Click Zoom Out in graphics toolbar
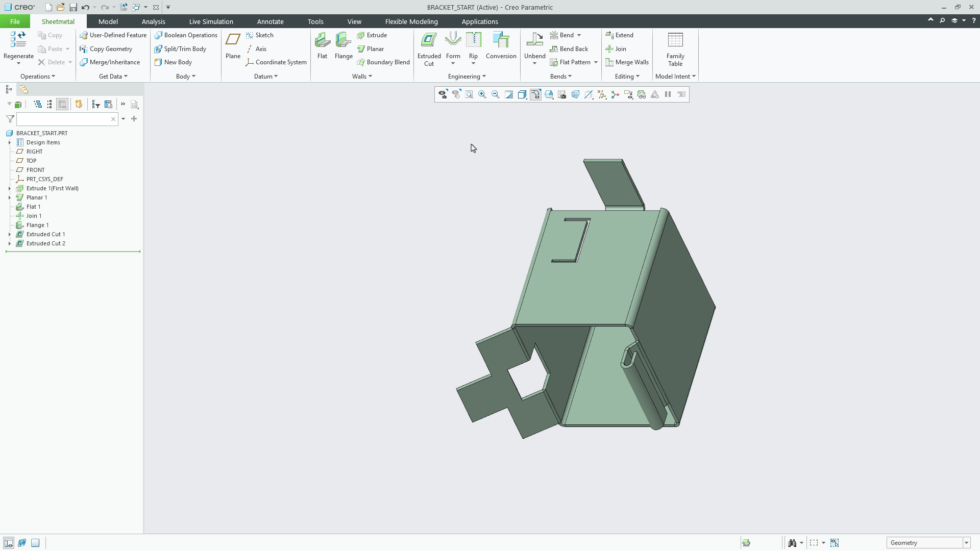980x551 pixels. coord(495,94)
